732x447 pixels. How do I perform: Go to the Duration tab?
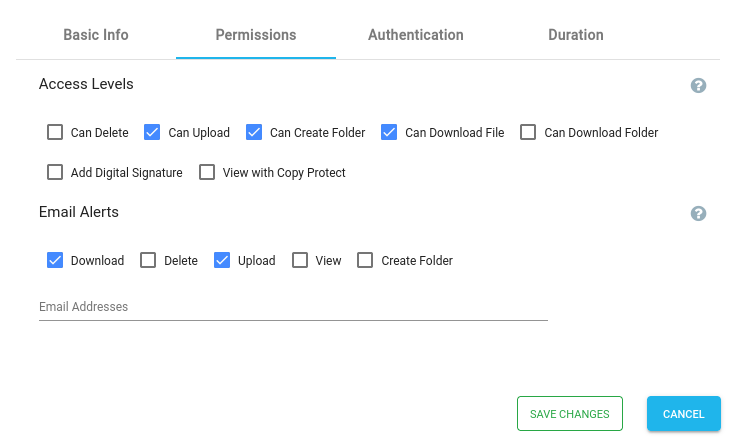tap(575, 35)
